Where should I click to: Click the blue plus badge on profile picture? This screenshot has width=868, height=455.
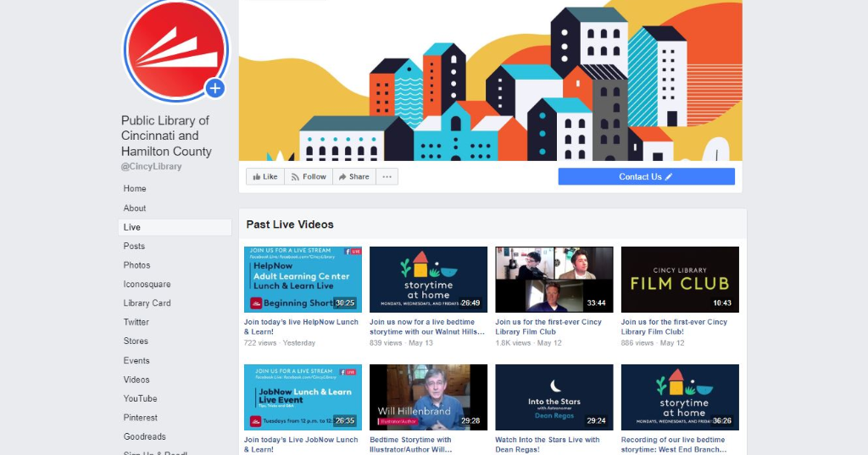214,88
